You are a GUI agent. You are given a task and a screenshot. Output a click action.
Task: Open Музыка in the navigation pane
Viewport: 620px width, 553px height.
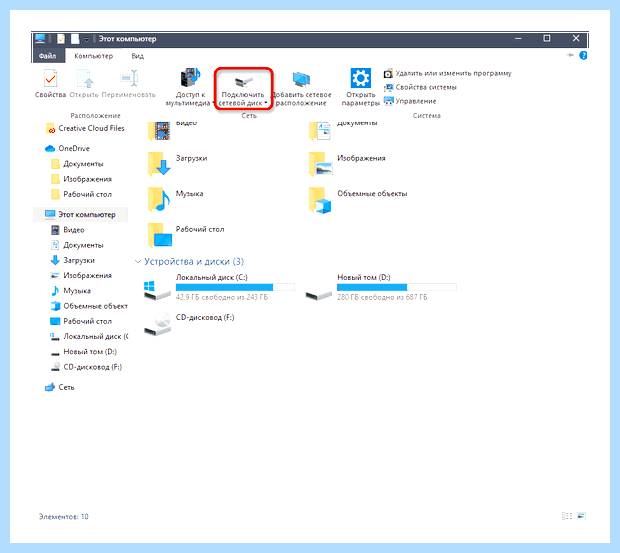coord(71,291)
